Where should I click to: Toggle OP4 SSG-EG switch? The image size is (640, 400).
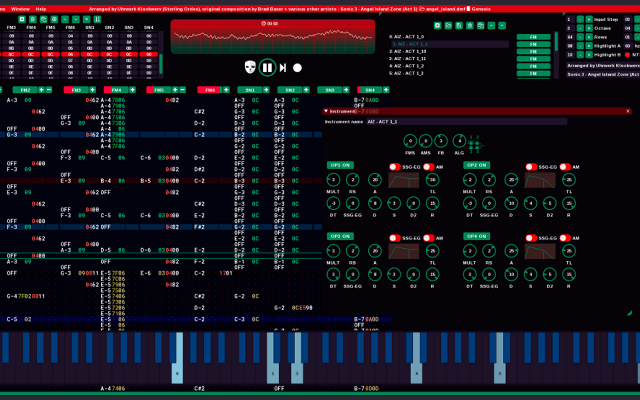point(531,238)
